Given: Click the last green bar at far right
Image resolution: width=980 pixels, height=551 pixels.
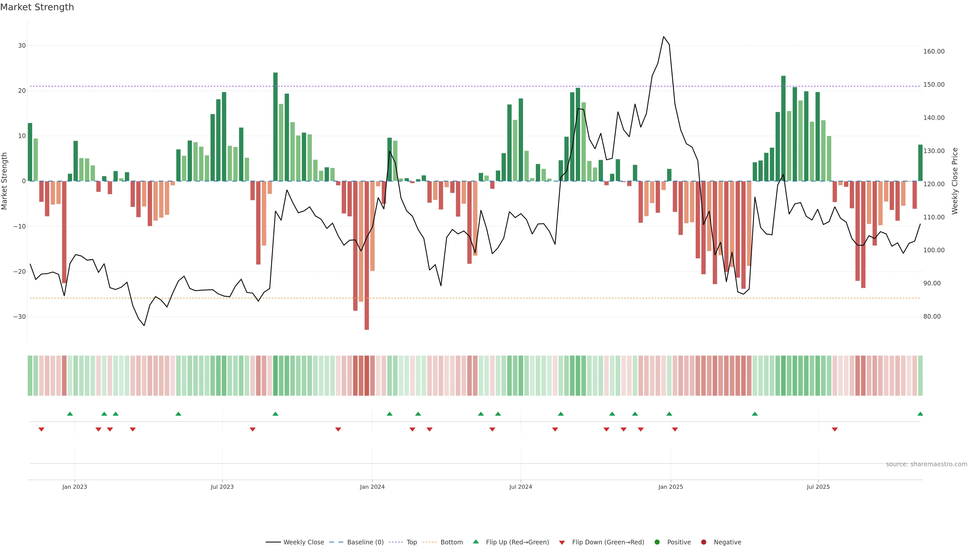Looking at the screenshot, I should click(x=920, y=163).
